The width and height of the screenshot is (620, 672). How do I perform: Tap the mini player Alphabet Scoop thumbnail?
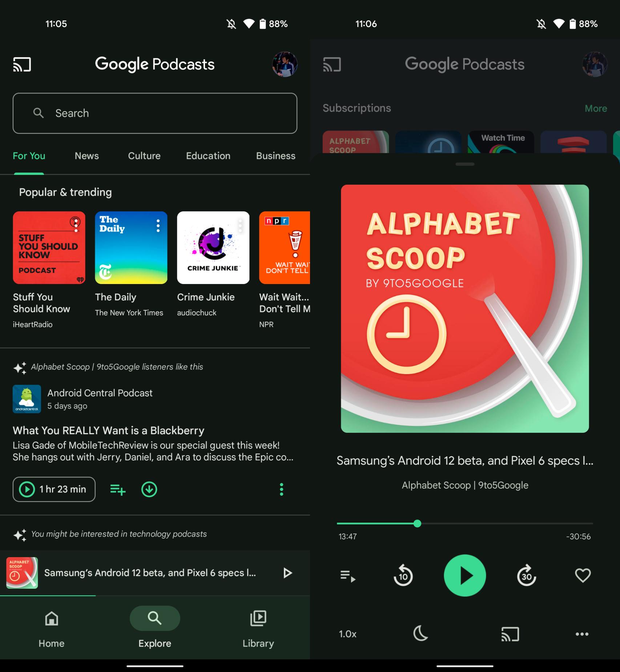pos(22,573)
